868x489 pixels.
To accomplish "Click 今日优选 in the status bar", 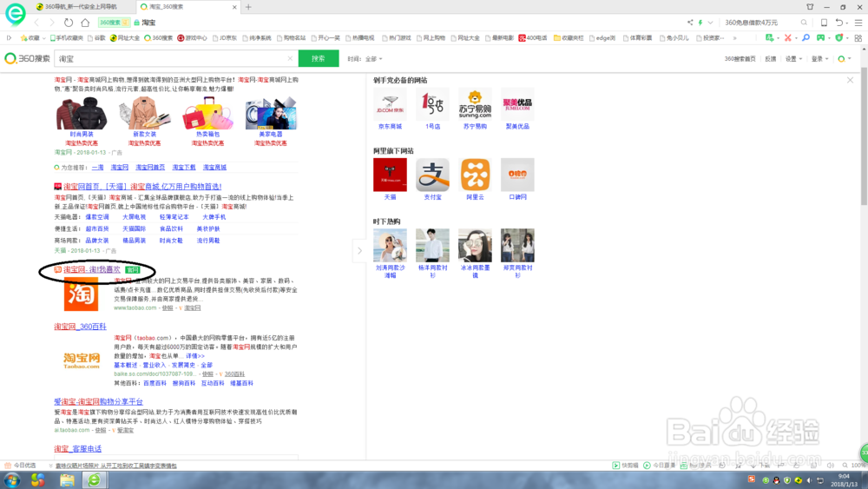I will (21, 466).
